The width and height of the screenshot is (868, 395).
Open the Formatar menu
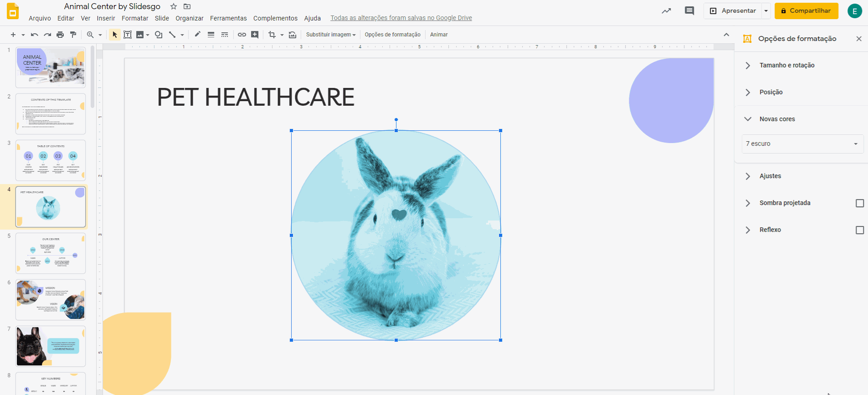tap(135, 18)
